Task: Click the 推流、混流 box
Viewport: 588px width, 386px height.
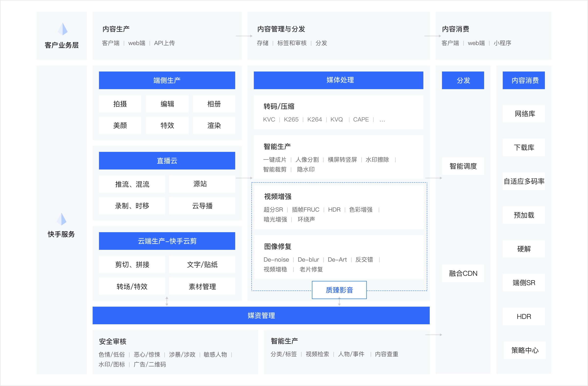Action: tap(132, 184)
